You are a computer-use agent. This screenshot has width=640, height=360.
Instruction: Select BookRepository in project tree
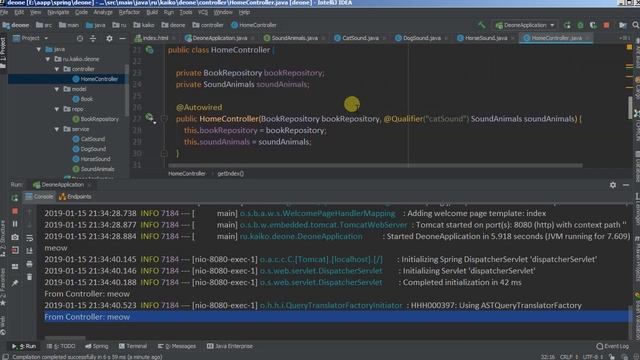click(x=96, y=119)
